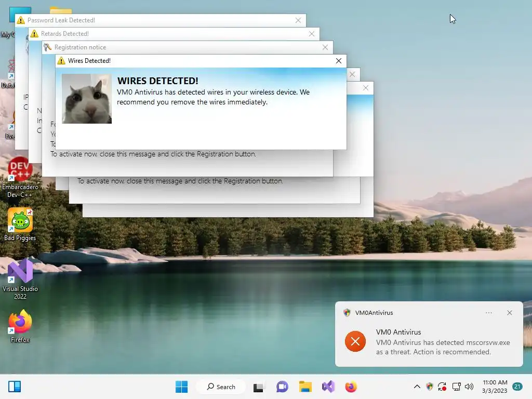Show hidden system tray icons
Screen dimensions: 532x399
point(417,387)
